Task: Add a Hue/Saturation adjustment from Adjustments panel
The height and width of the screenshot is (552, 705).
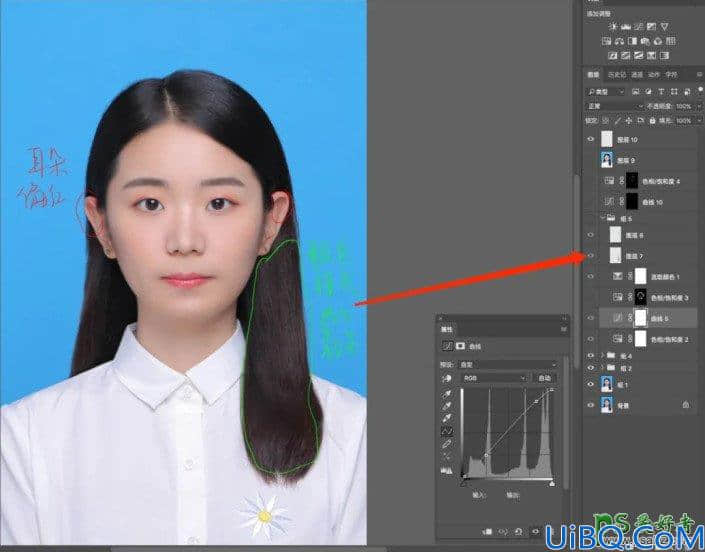Action: (x=607, y=41)
